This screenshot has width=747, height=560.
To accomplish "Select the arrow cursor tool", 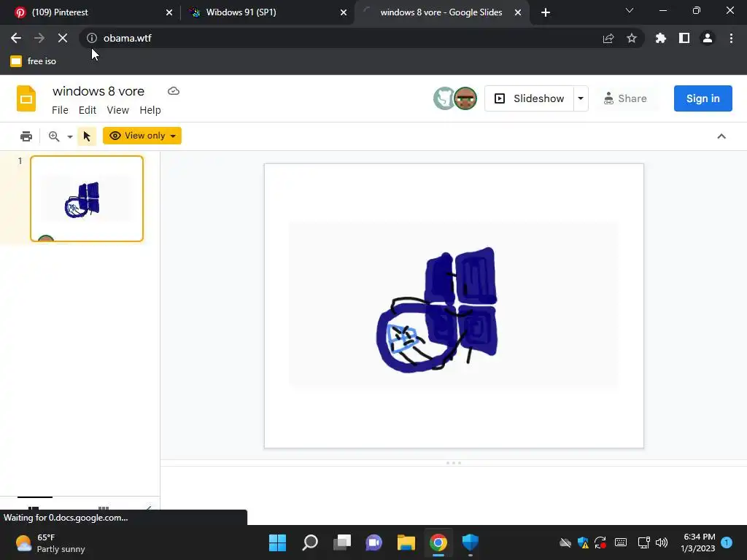I will pyautogui.click(x=87, y=136).
